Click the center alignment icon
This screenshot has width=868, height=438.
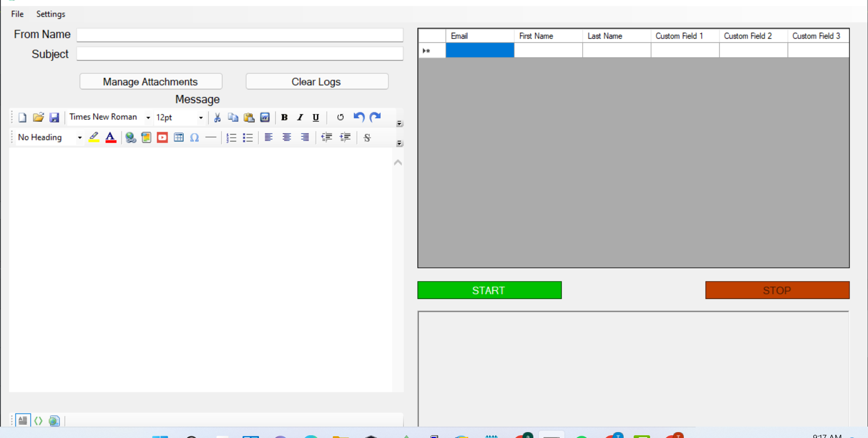[286, 137]
